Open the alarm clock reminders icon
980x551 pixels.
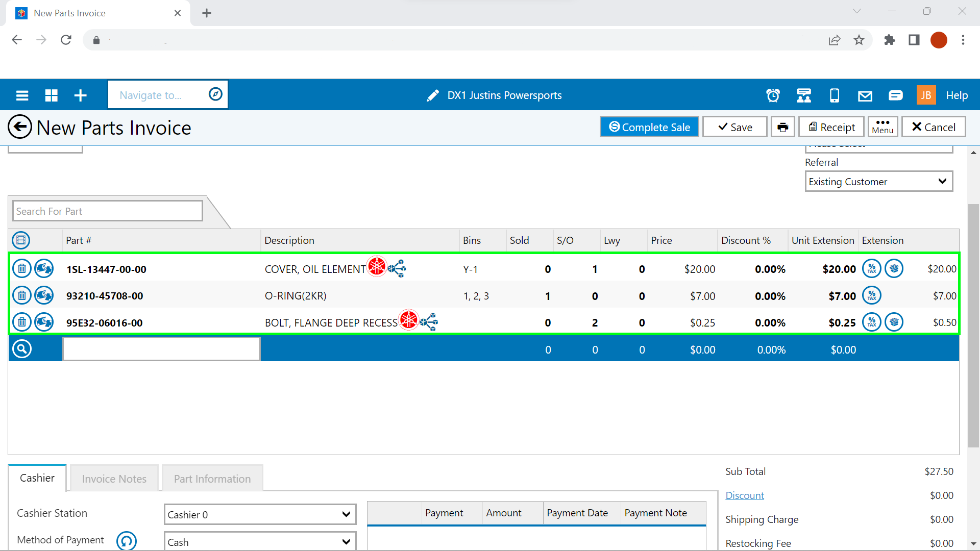coord(773,95)
